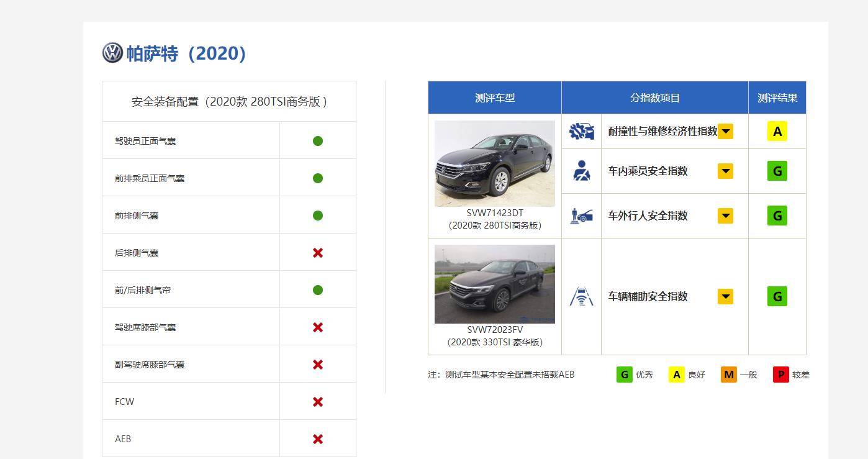Click the 前排侧气囊 row label
Image resolution: width=868 pixels, height=459 pixels.
click(137, 216)
